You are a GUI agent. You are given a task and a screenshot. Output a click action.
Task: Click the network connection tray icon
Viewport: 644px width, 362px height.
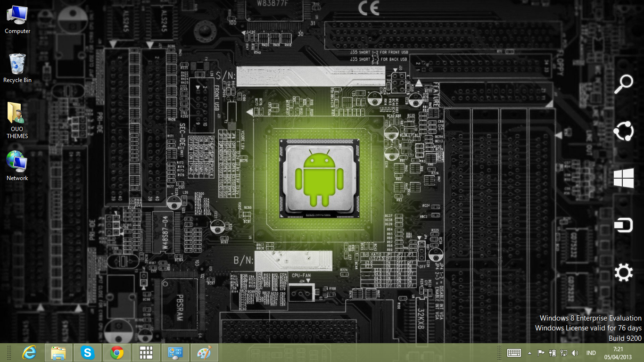click(x=563, y=353)
